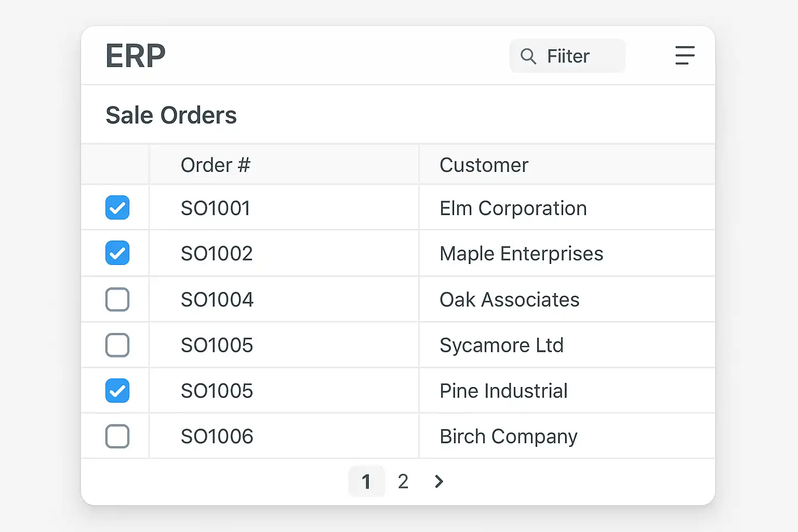The height and width of the screenshot is (532, 798).
Task: Deselect the Pine Industrial row checkbox
Action: pos(117,391)
